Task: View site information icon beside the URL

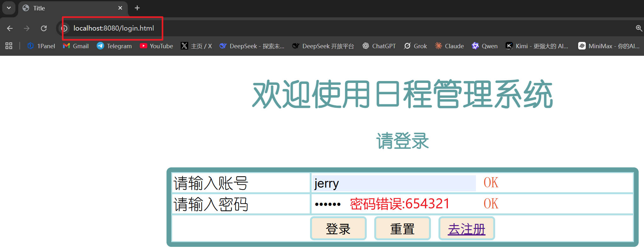Action: point(64,28)
